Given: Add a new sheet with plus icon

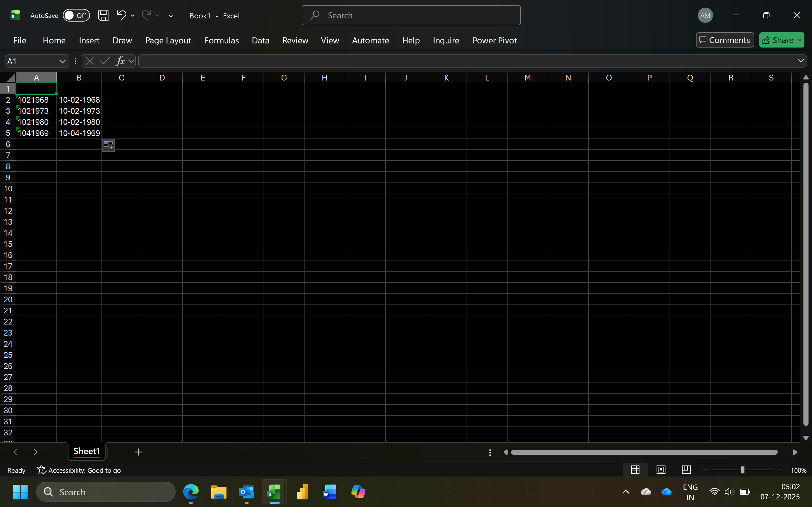Looking at the screenshot, I should click(138, 452).
